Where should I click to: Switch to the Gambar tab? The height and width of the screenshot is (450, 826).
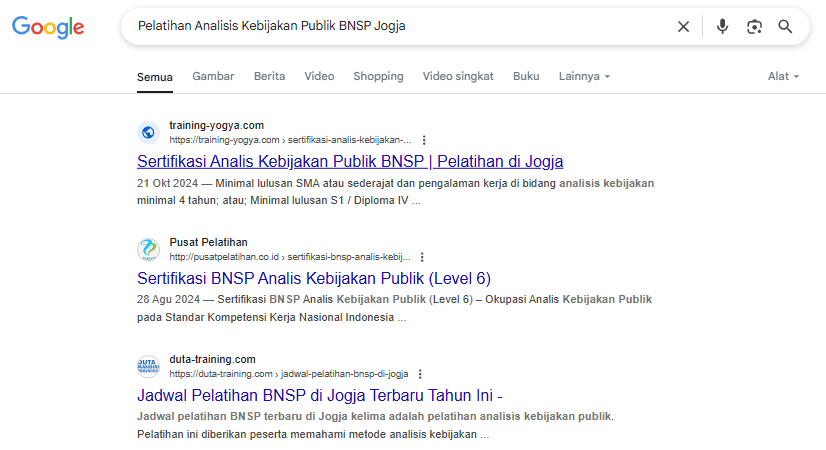point(213,76)
